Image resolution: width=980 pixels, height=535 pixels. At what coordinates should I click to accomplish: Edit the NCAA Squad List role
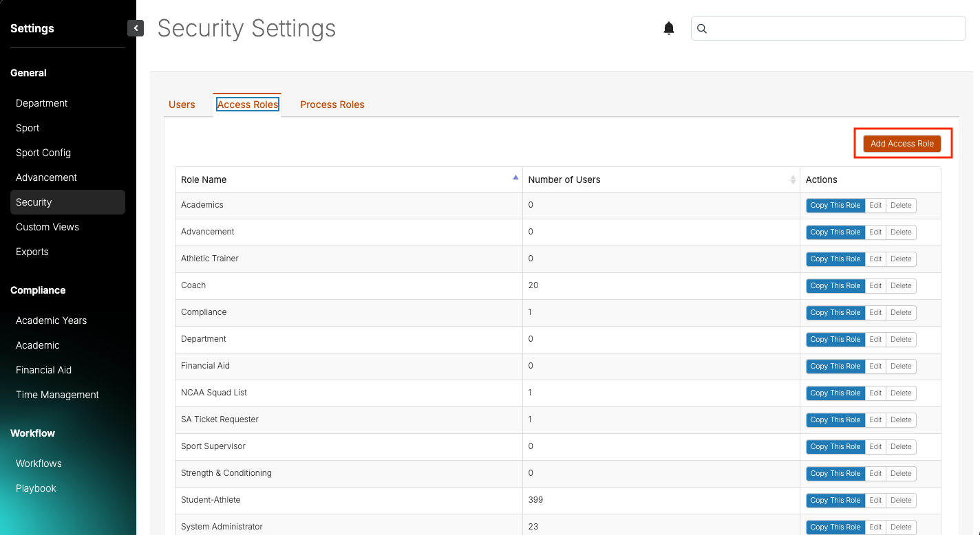(875, 393)
